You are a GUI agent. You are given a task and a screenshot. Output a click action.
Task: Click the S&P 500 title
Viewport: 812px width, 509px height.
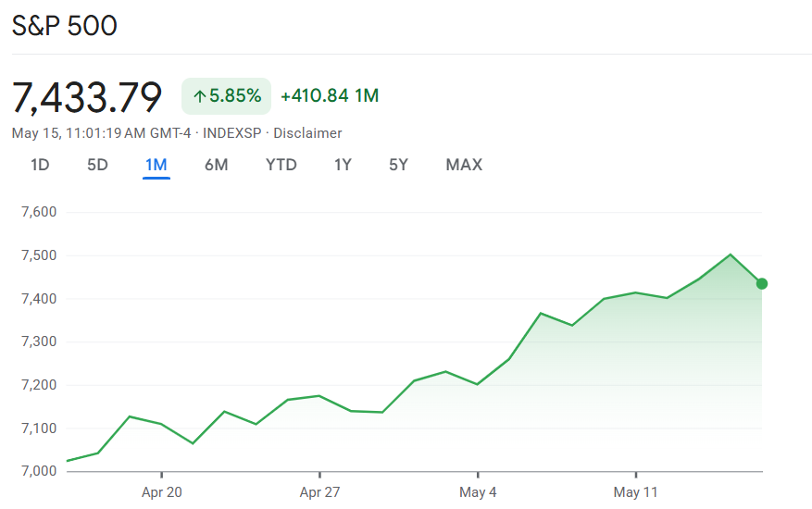pos(65,25)
